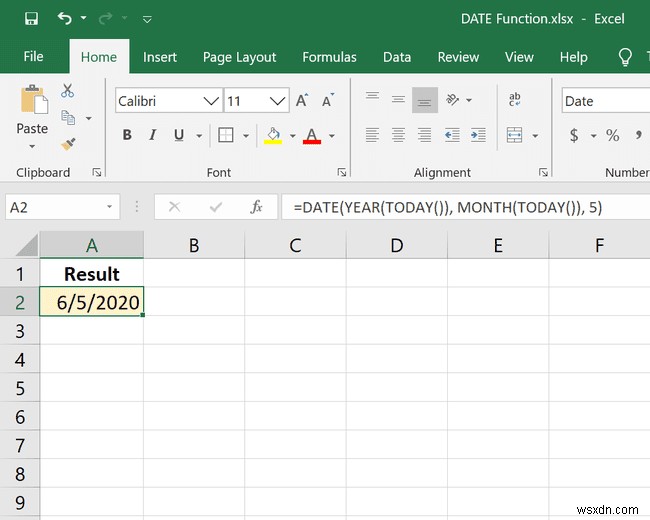
Task: Open the Fill Color dropdown arrow
Action: click(x=292, y=136)
